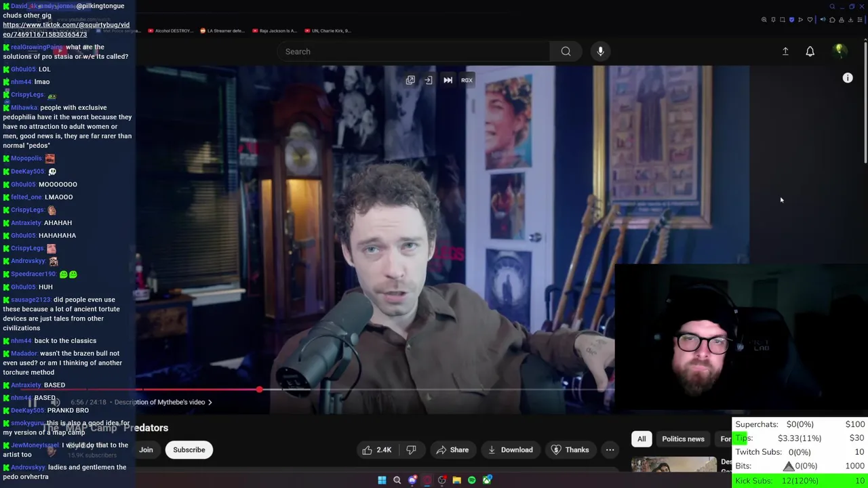The width and height of the screenshot is (868, 488).
Task: Like the video (2.4K thumbs up)
Action: [x=377, y=450]
